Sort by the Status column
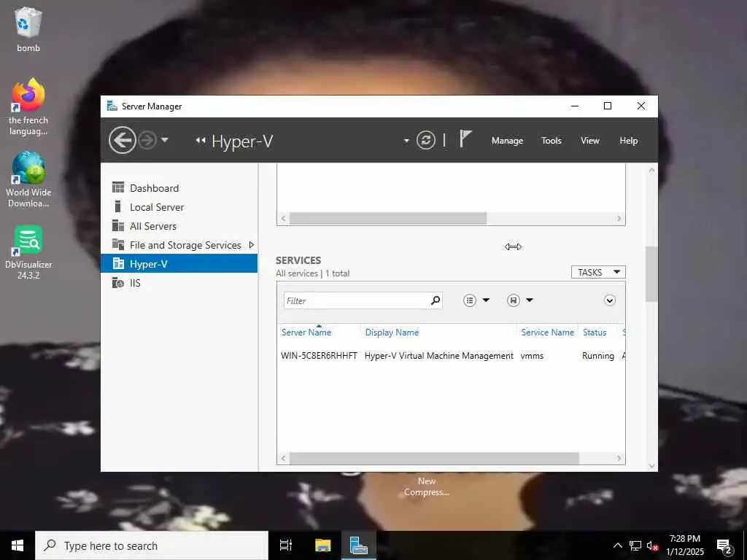The height and width of the screenshot is (560, 747). 594,332
